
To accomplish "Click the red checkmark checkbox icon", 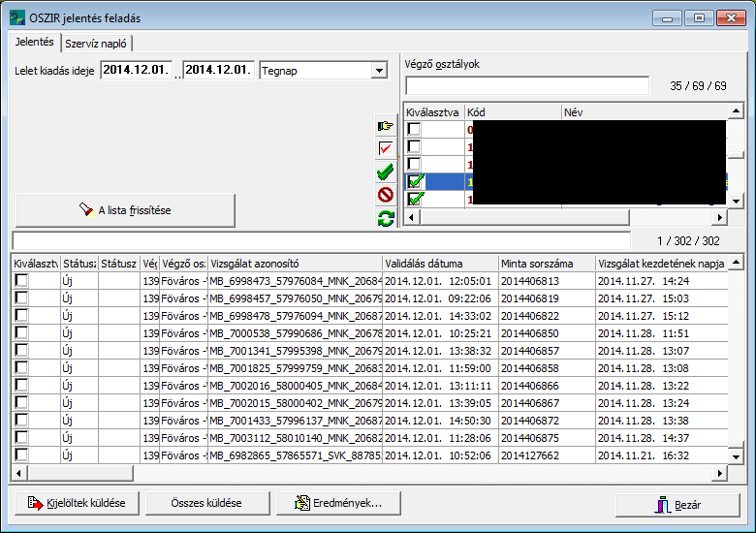I will pyautogui.click(x=385, y=148).
